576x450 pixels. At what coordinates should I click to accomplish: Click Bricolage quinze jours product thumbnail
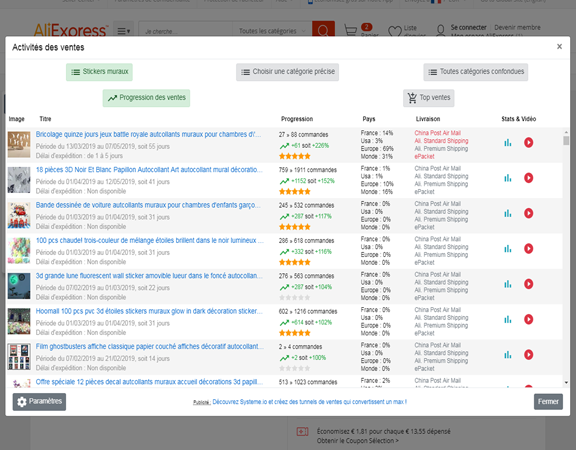(19, 145)
